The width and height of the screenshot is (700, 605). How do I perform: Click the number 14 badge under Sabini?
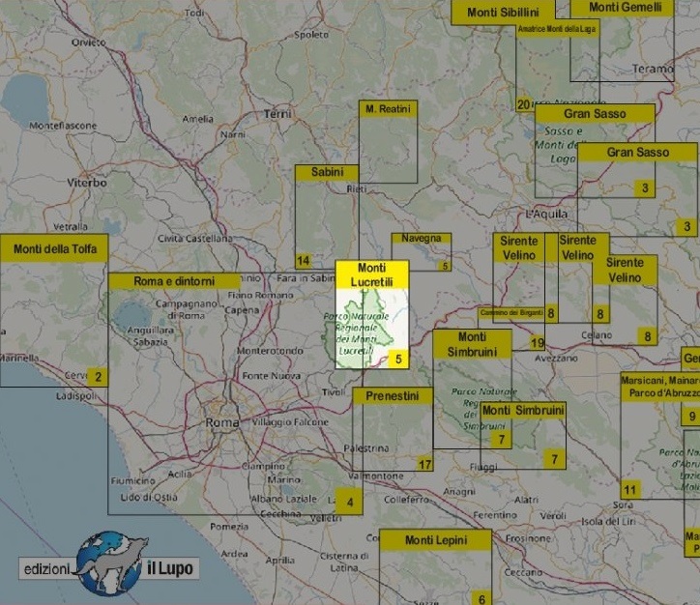pyautogui.click(x=304, y=261)
